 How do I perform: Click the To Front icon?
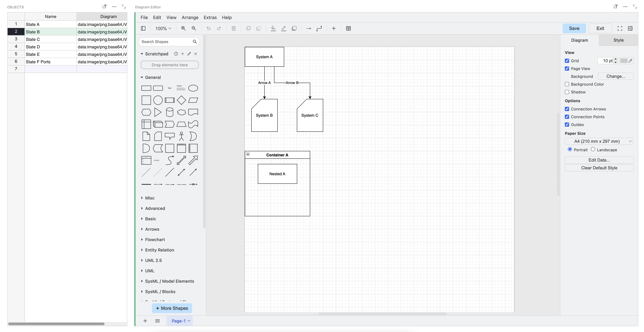pos(248,28)
